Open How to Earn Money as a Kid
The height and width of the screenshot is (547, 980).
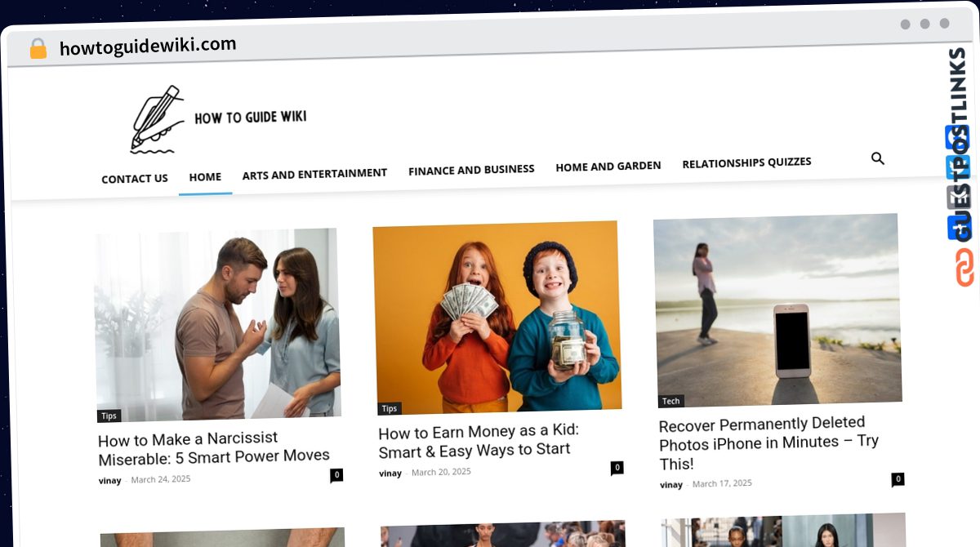point(479,441)
